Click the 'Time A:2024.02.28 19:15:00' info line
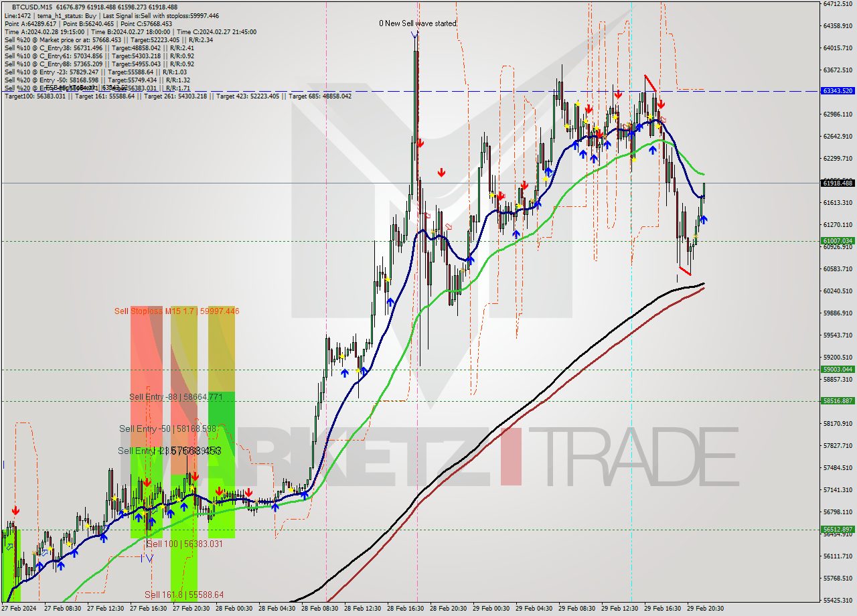 point(130,31)
